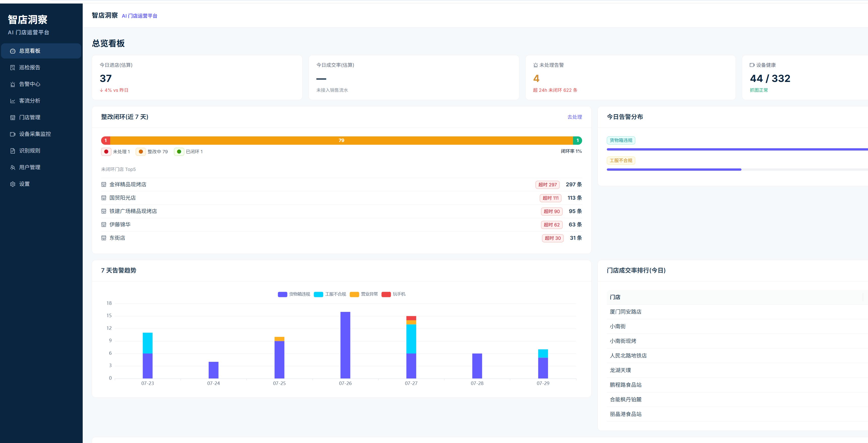Toggle 营业异常 series in chart legend
This screenshot has width=868, height=443.
click(364, 294)
